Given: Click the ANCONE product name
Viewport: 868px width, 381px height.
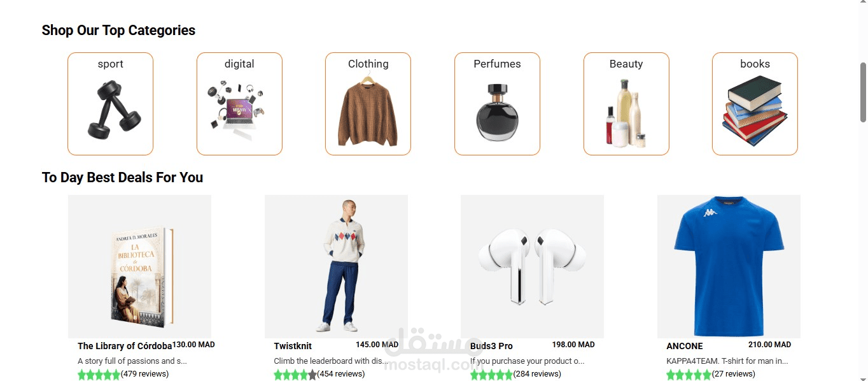Looking at the screenshot, I should tap(685, 346).
